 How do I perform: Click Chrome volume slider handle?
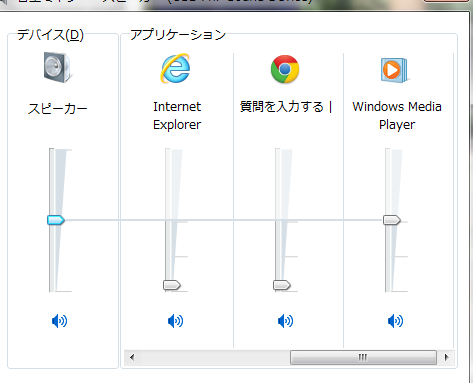pos(282,285)
